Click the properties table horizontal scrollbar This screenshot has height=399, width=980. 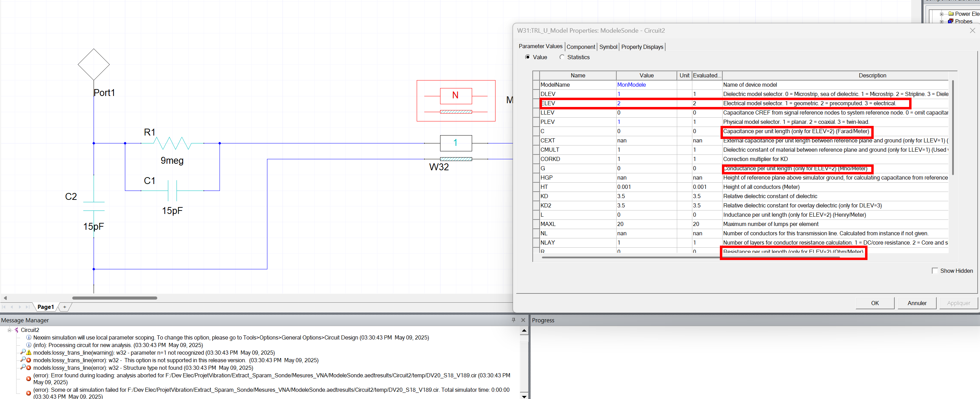coord(691,258)
